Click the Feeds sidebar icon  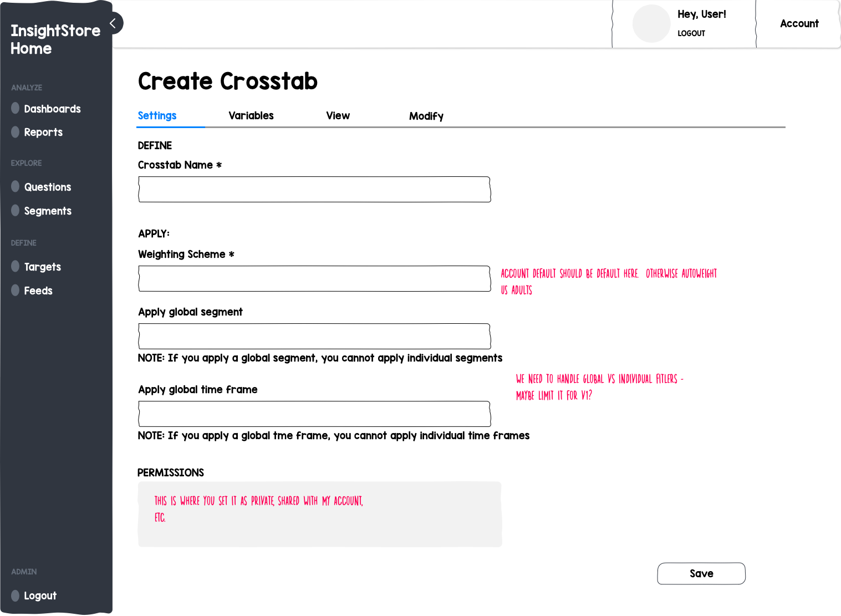coord(16,290)
